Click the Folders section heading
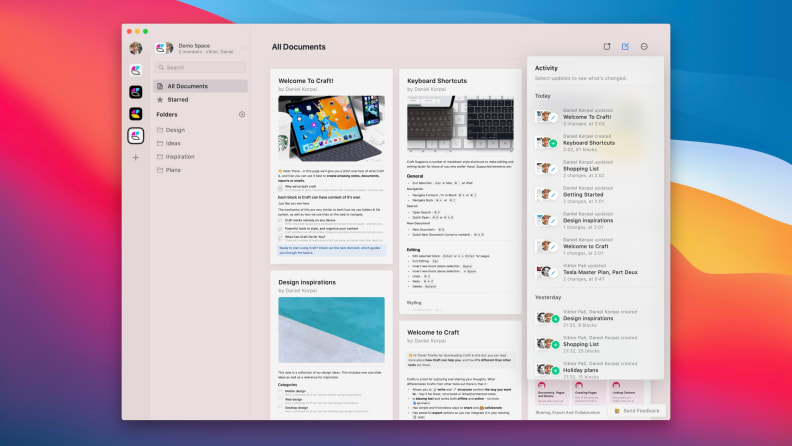 (x=167, y=115)
